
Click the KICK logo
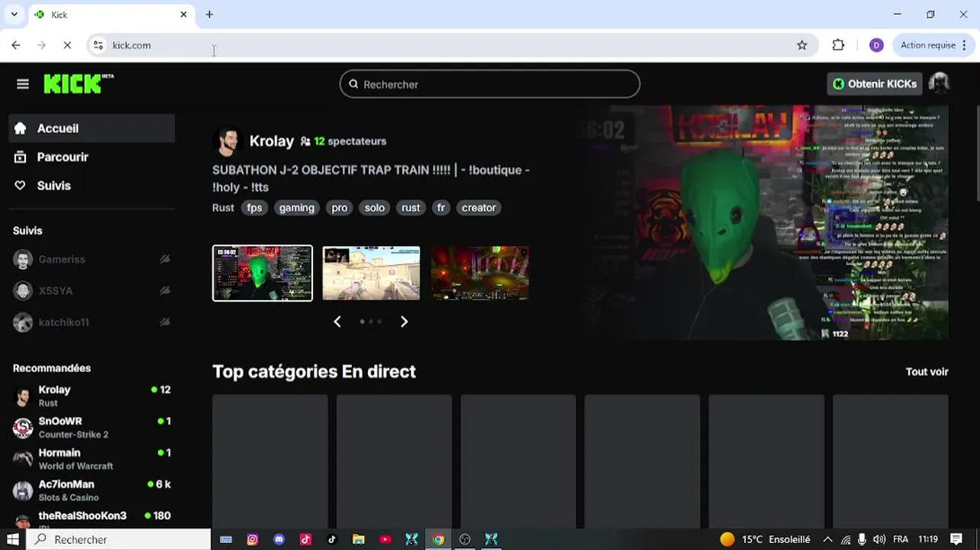[x=78, y=84]
